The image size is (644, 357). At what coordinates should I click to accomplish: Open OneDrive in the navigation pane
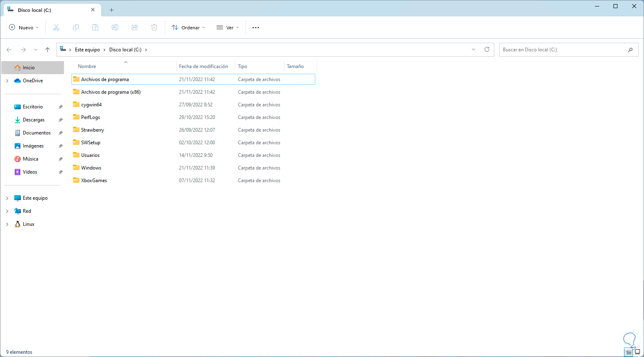pyautogui.click(x=33, y=81)
